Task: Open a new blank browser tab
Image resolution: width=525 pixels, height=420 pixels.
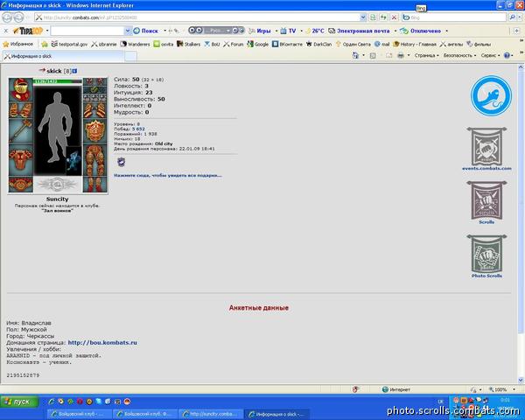Action: (x=131, y=56)
